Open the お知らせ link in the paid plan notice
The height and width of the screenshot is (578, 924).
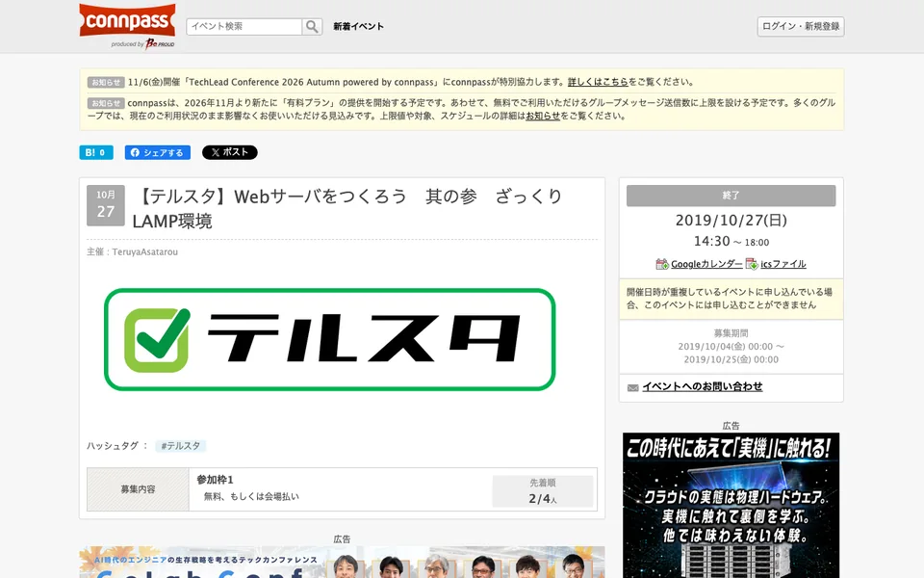point(543,116)
